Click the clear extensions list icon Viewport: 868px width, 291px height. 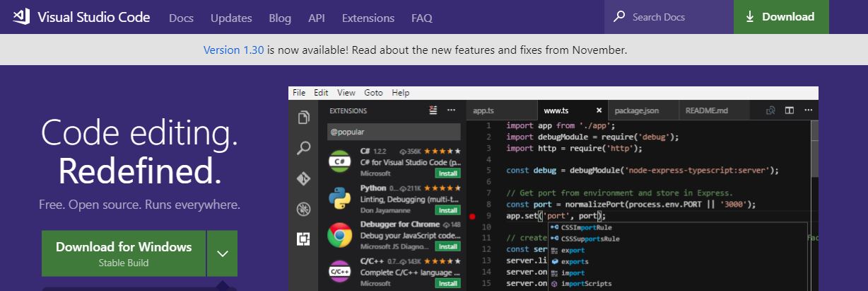[x=433, y=110]
